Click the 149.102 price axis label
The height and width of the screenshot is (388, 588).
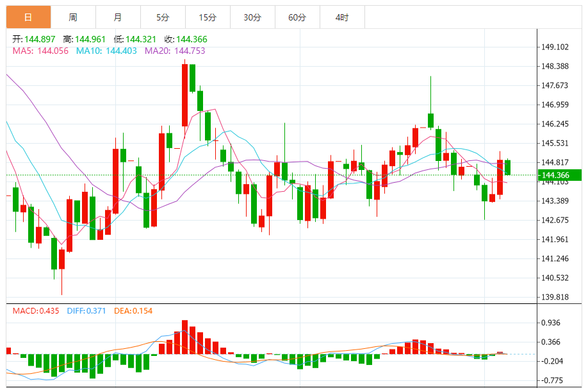click(x=555, y=47)
